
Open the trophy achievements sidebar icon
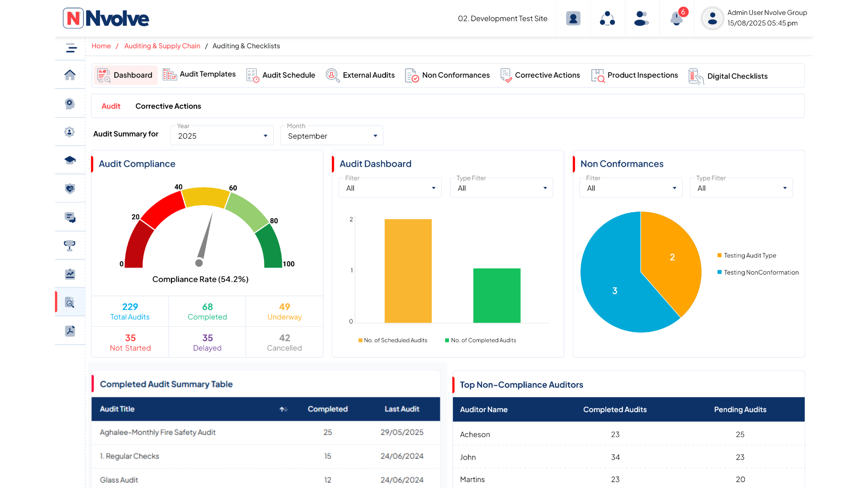70,245
